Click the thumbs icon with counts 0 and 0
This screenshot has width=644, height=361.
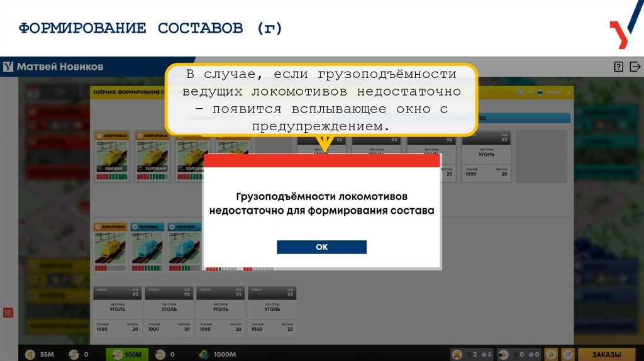coord(503,355)
